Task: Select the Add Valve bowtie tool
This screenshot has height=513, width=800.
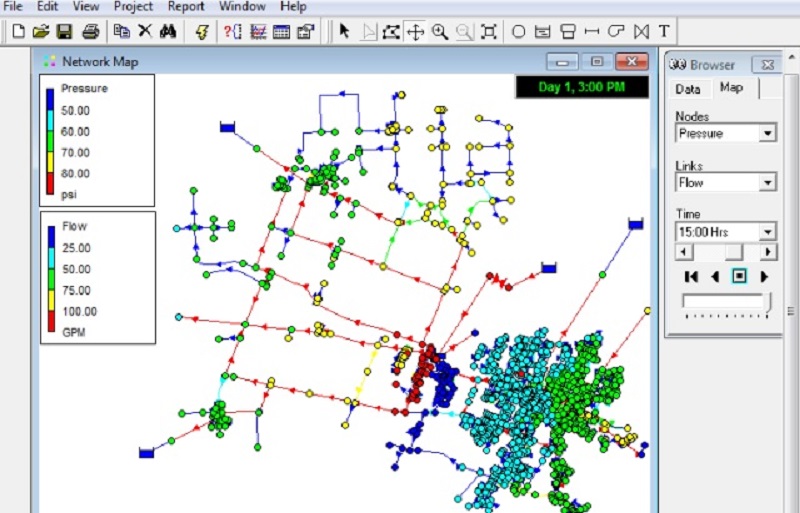Action: pos(641,31)
